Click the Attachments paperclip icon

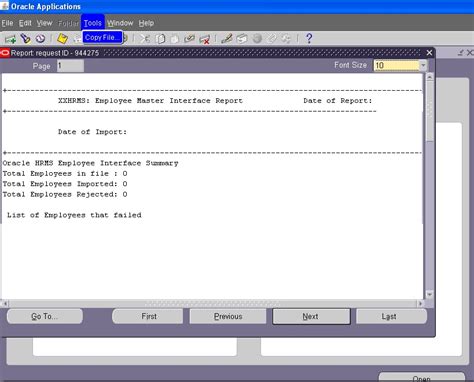272,39
